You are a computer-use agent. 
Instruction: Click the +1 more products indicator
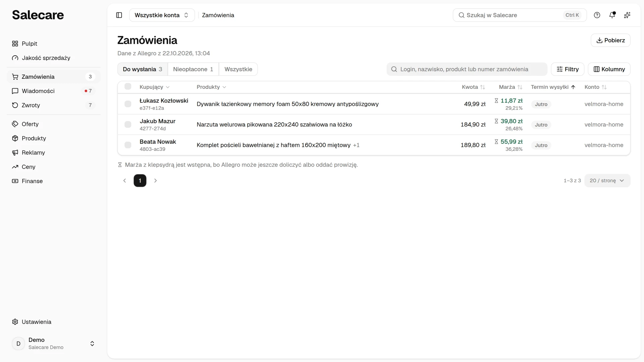point(356,145)
